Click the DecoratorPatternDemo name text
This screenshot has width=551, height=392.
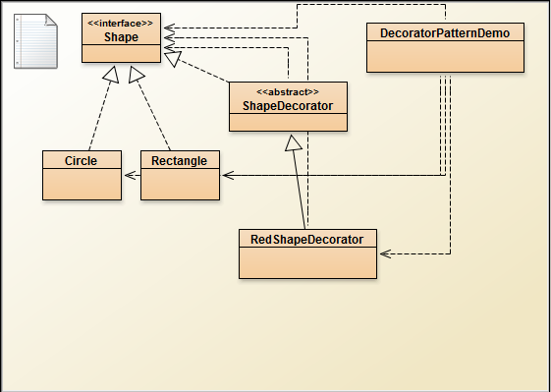[x=445, y=33]
